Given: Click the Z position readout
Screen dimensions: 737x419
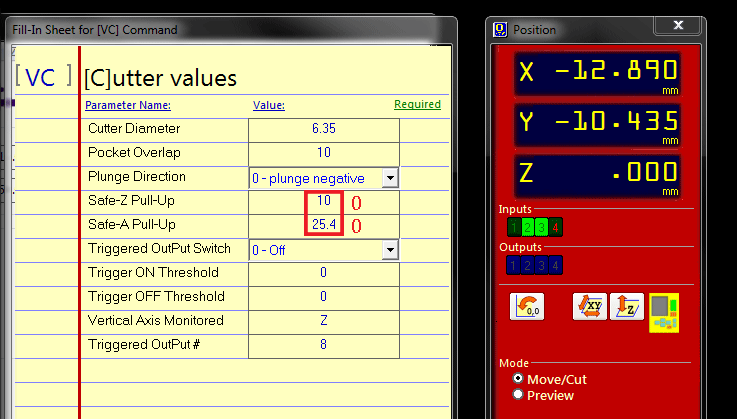Looking at the screenshot, I should pyautogui.click(x=597, y=175).
